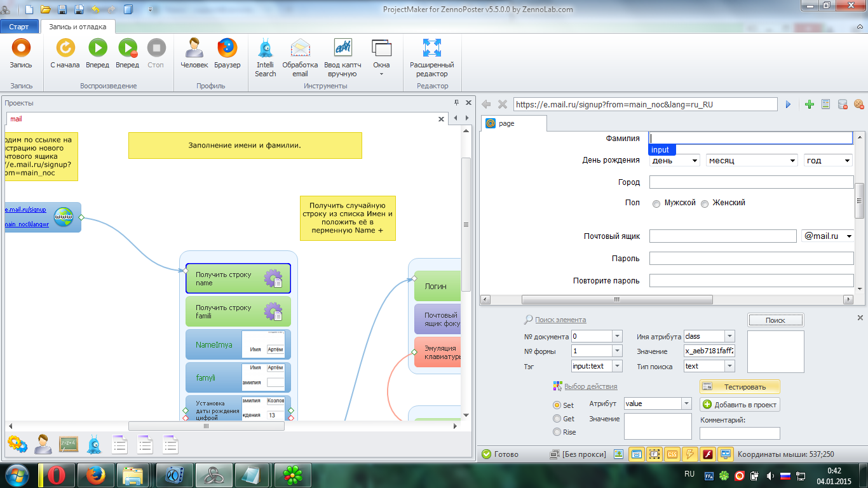Open the Обработка email tool
Viewport: 868px width, 488px height.
300,48
